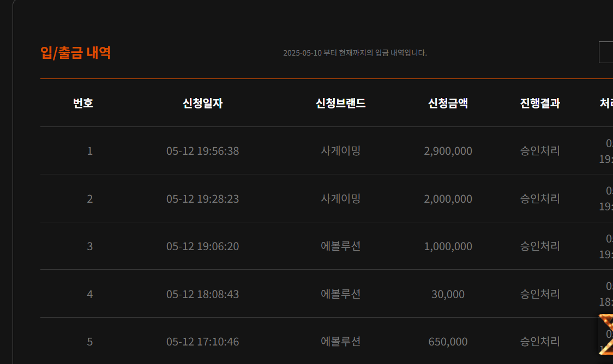Select the 2,000,000 amount in row 2
This screenshot has height=364, width=613.
pyautogui.click(x=448, y=199)
